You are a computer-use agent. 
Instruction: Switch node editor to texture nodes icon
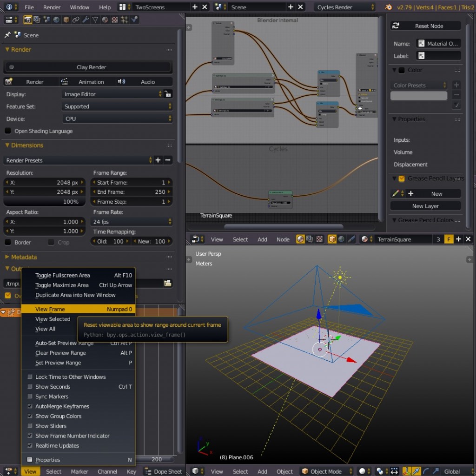pyautogui.click(x=320, y=239)
